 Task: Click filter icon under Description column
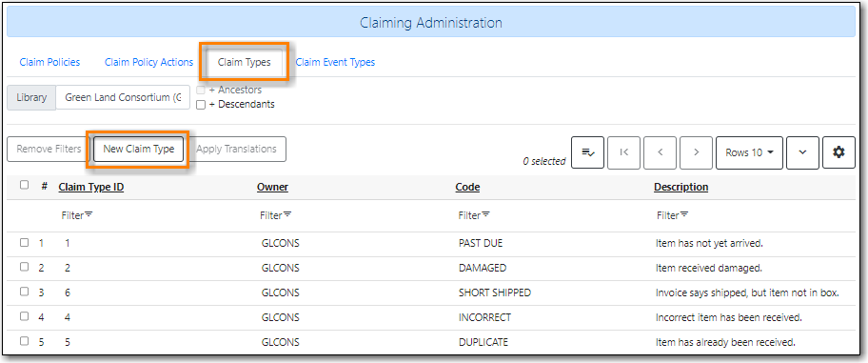tap(684, 215)
